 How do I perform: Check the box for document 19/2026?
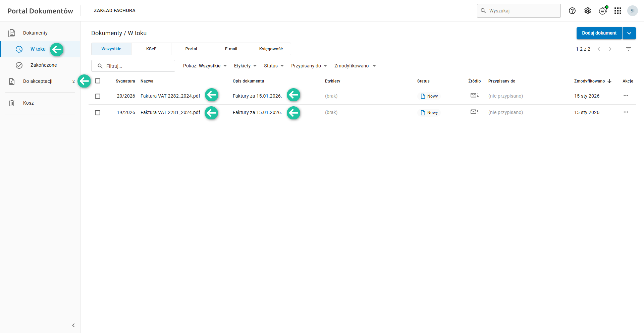tap(98, 113)
